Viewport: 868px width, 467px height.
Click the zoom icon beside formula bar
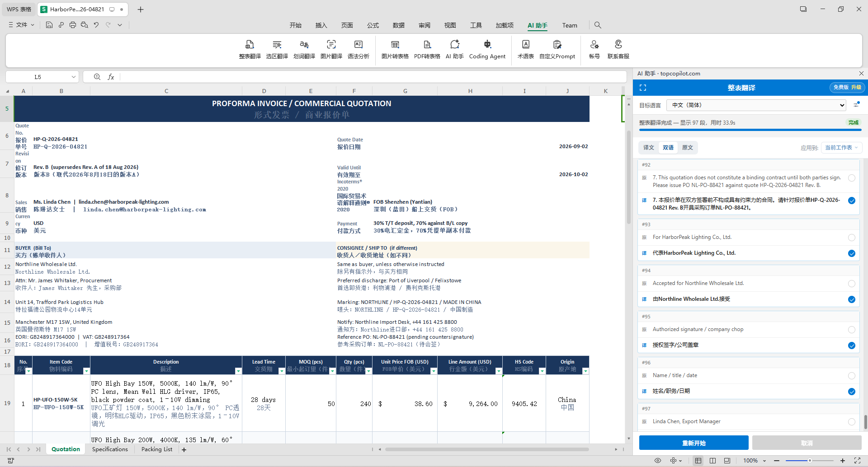point(97,77)
